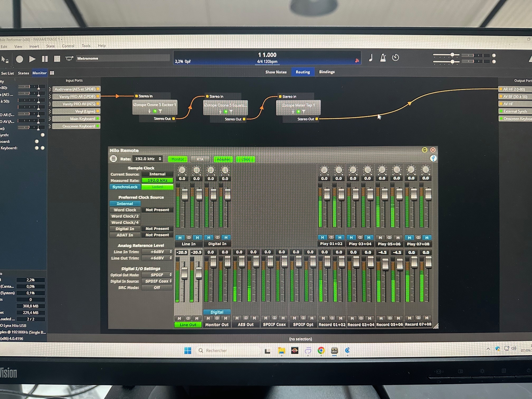
Task: Click the Digital button above Monitor Out
Action: tap(217, 312)
